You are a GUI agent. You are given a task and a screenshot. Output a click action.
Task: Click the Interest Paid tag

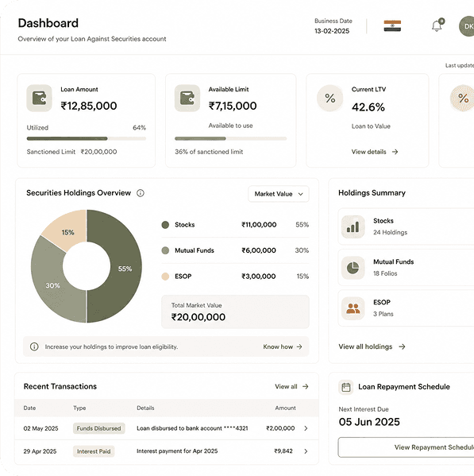point(94,451)
